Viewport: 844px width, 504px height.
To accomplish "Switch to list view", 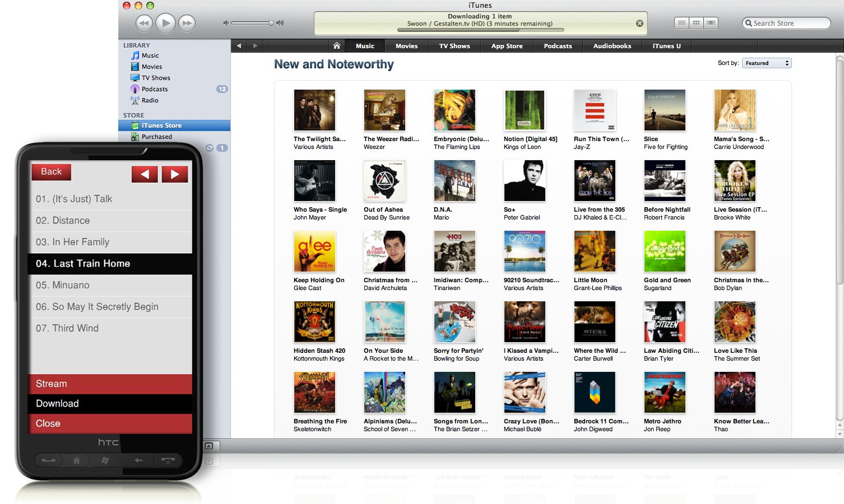I will pos(681,23).
